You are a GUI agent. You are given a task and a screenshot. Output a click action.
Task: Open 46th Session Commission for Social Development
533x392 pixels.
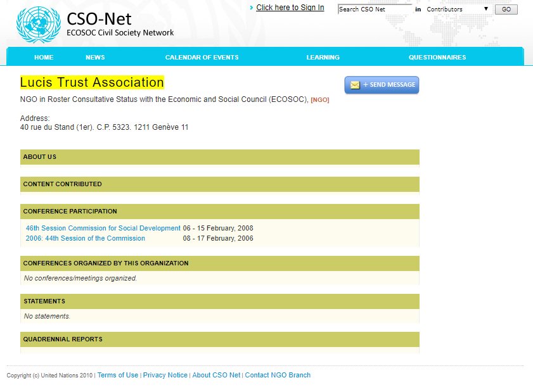[x=103, y=228]
